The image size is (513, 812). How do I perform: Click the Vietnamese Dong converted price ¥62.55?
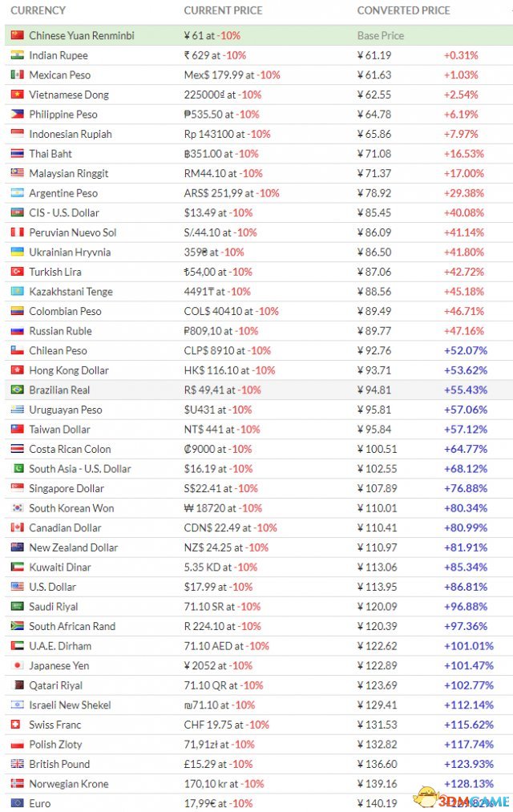point(374,95)
